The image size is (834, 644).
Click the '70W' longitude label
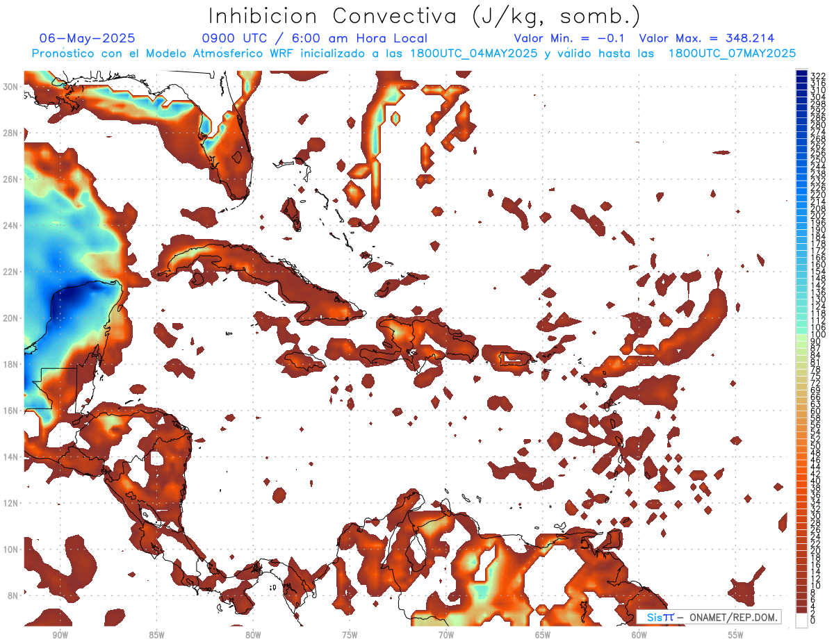pos(445,635)
